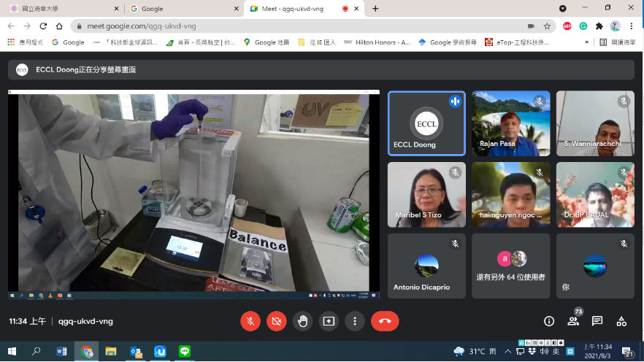The height and width of the screenshot is (362, 644).
Task: Select the Maribel S Tizo video tile
Action: (x=426, y=195)
